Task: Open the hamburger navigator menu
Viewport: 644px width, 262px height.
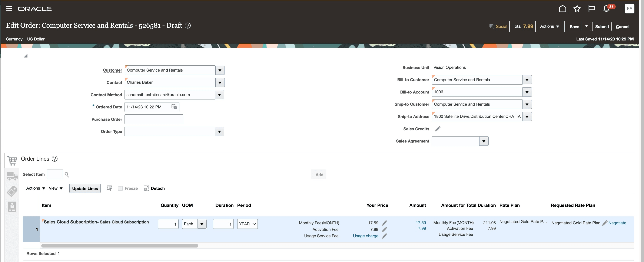Action: [x=9, y=9]
